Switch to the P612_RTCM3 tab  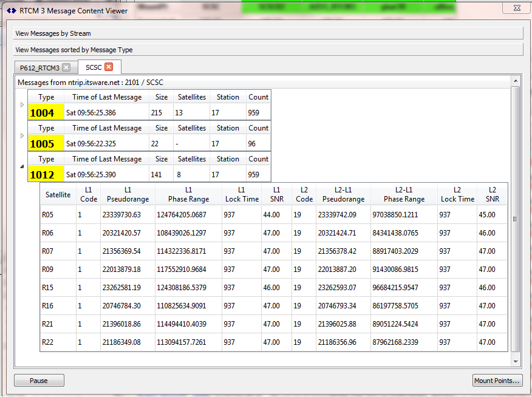[x=39, y=68]
